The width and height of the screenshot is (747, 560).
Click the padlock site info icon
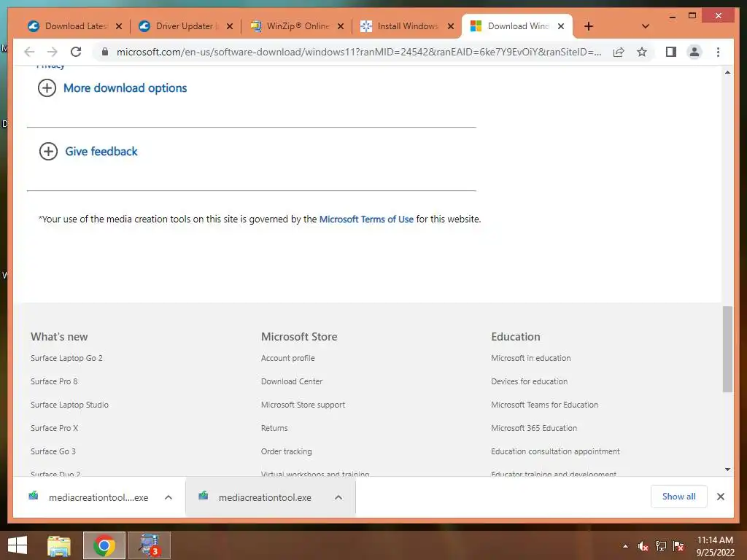tap(105, 52)
